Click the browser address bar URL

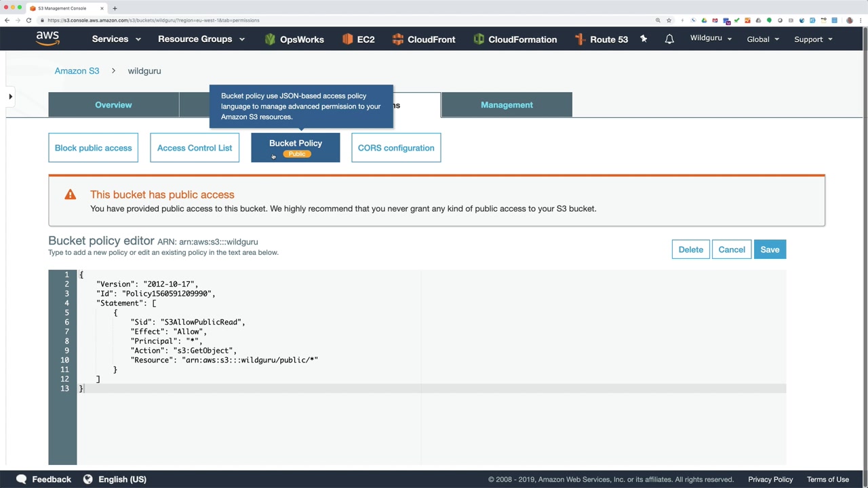153,20
